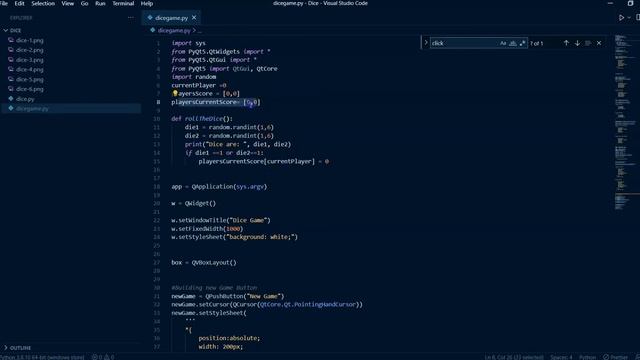Close the Find widget
Image resolution: width=640 pixels, height=360 pixels.
[x=599, y=43]
